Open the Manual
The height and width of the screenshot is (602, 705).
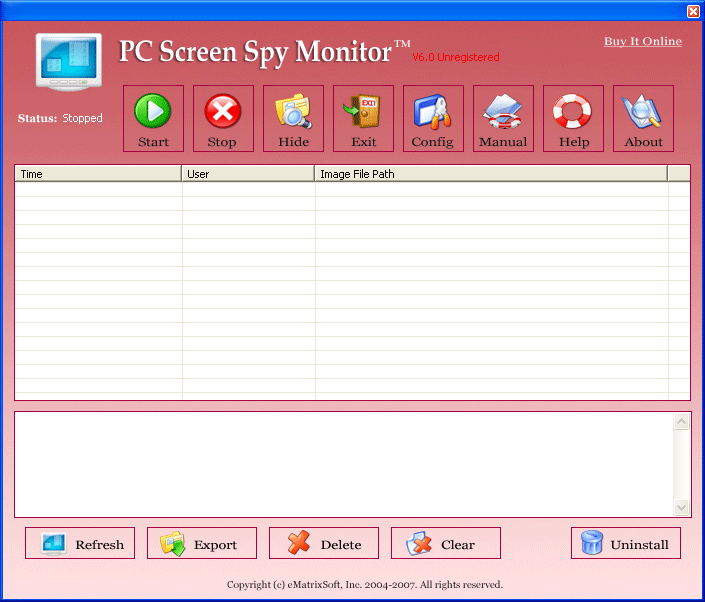(503, 118)
